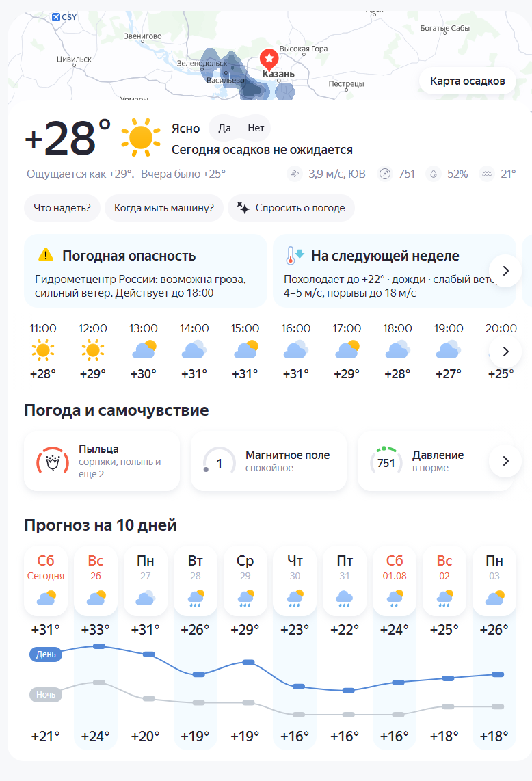Open the Пыльца pollen card

102,461
